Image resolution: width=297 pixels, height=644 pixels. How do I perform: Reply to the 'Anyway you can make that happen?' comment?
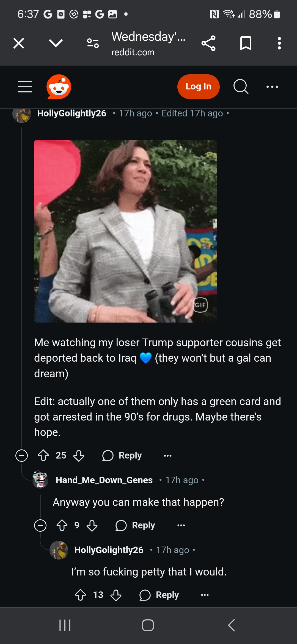click(x=135, y=525)
